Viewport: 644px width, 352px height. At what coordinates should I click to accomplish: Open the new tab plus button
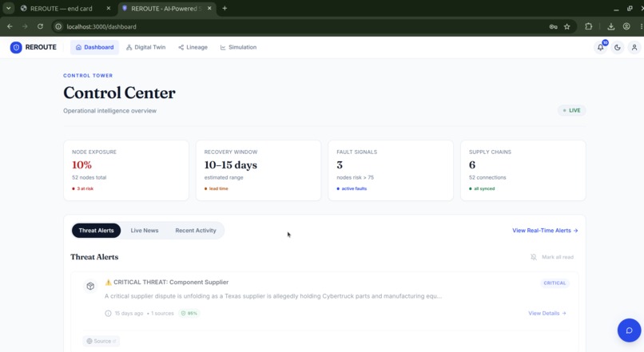[225, 8]
